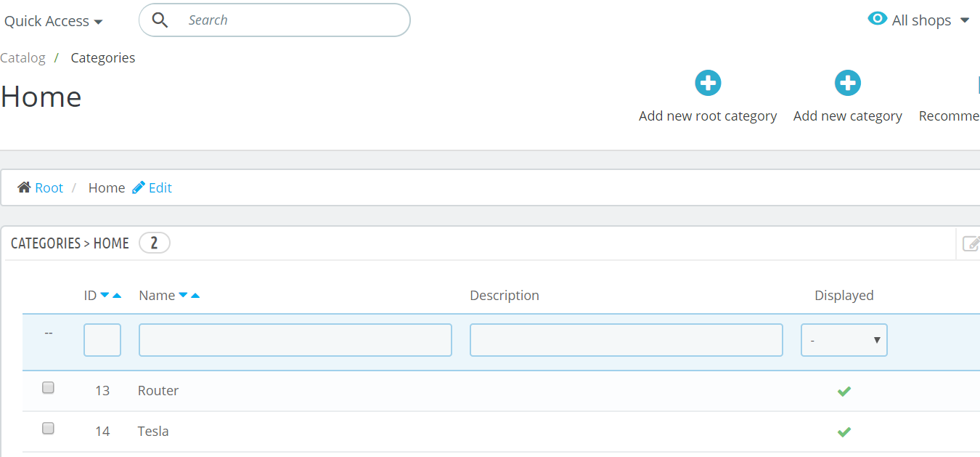Toggle Tesla displayed green checkmark
980x457 pixels.
(844, 432)
